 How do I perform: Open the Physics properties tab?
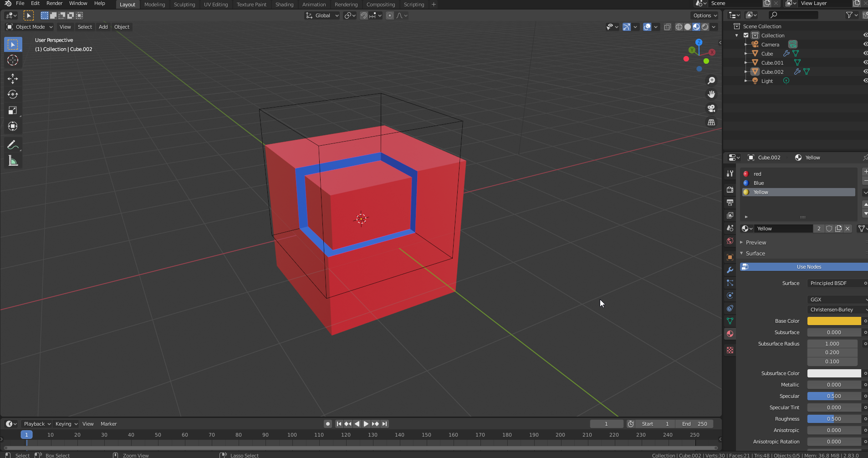click(730, 295)
